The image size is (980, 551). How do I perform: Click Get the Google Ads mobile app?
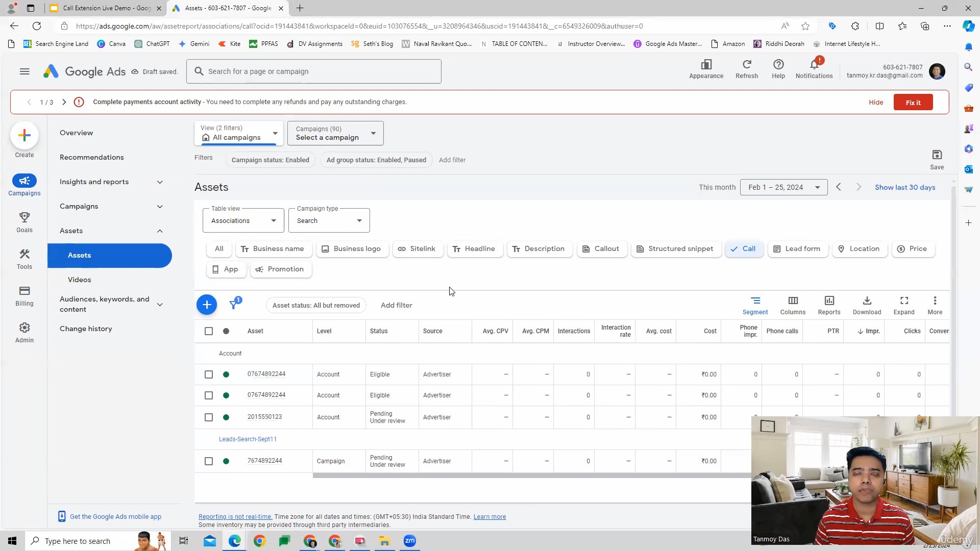(115, 517)
